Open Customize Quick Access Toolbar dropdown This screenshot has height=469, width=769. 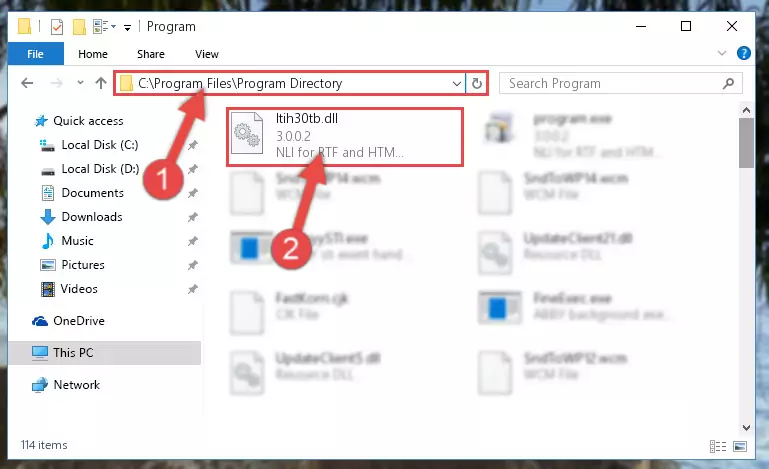[x=127, y=27]
